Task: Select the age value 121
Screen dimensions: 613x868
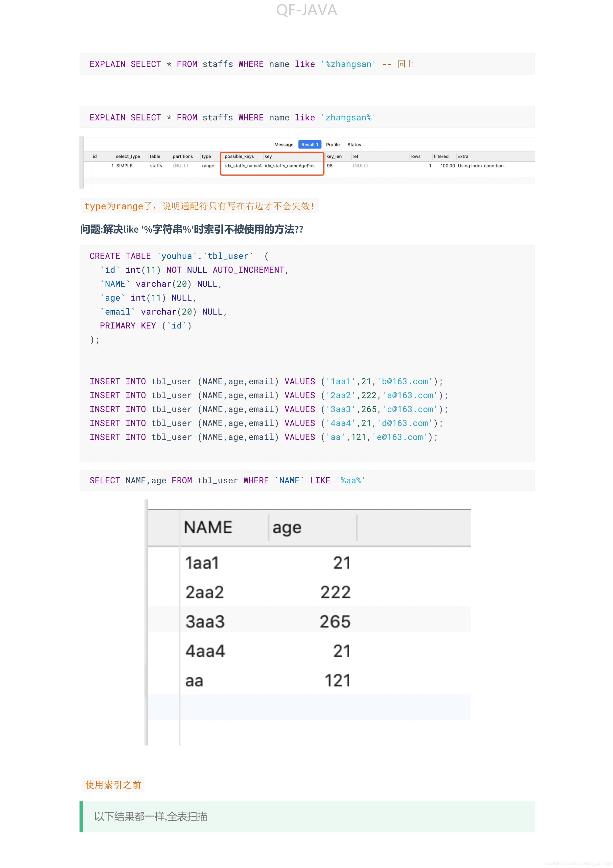Action: [x=337, y=680]
